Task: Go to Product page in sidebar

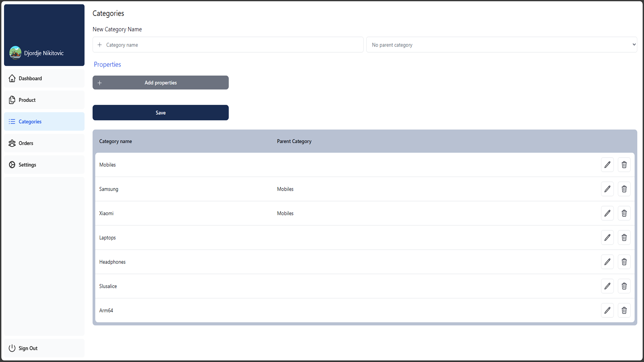Action: coord(27,100)
